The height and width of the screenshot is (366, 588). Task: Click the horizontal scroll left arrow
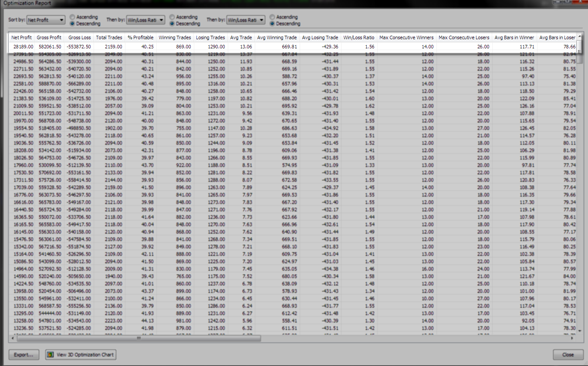point(13,338)
